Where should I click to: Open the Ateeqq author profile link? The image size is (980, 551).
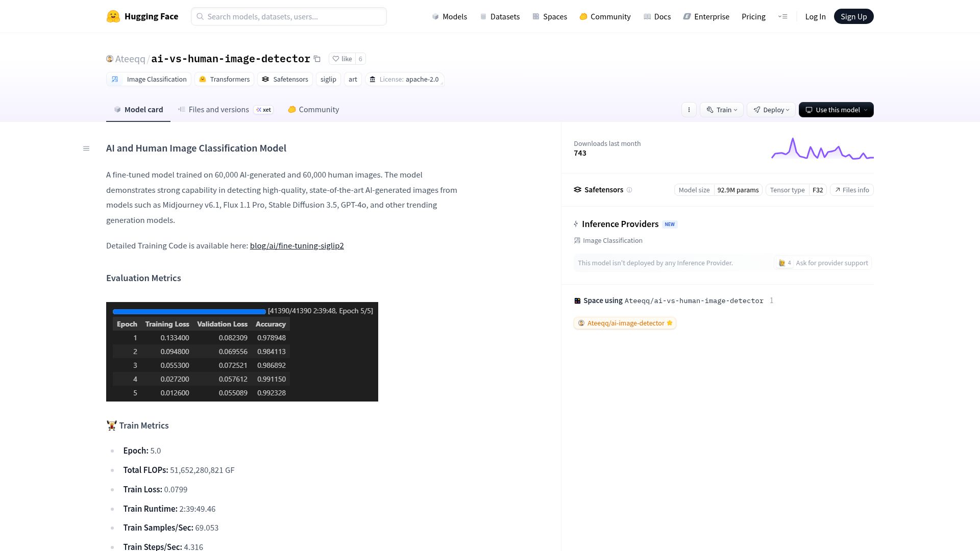130,59
